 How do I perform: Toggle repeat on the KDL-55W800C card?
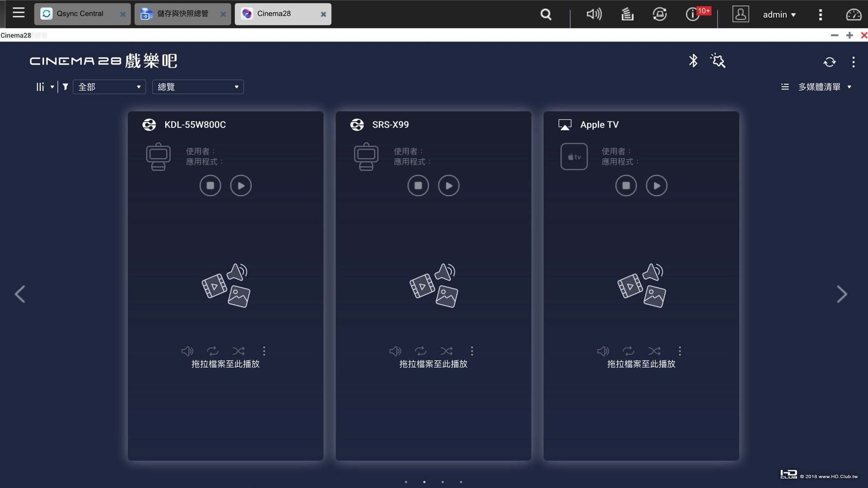[x=213, y=351]
